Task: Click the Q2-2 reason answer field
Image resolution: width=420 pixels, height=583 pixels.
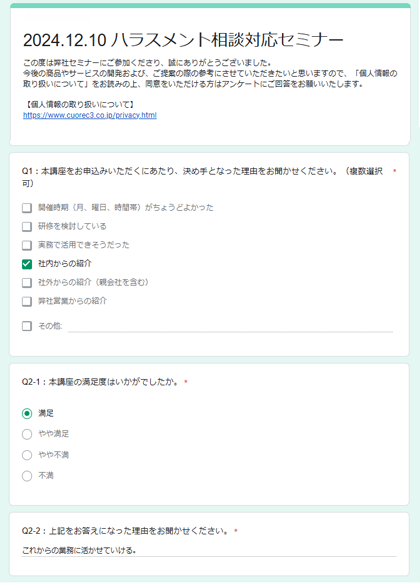Action: coord(209,550)
